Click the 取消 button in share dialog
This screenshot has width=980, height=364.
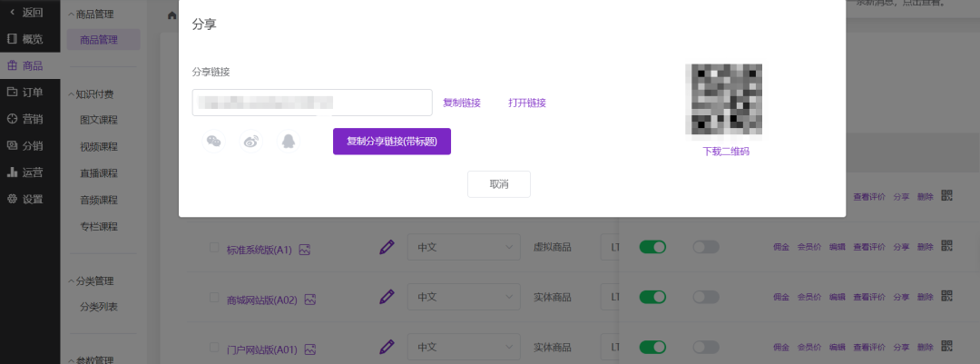point(498,184)
